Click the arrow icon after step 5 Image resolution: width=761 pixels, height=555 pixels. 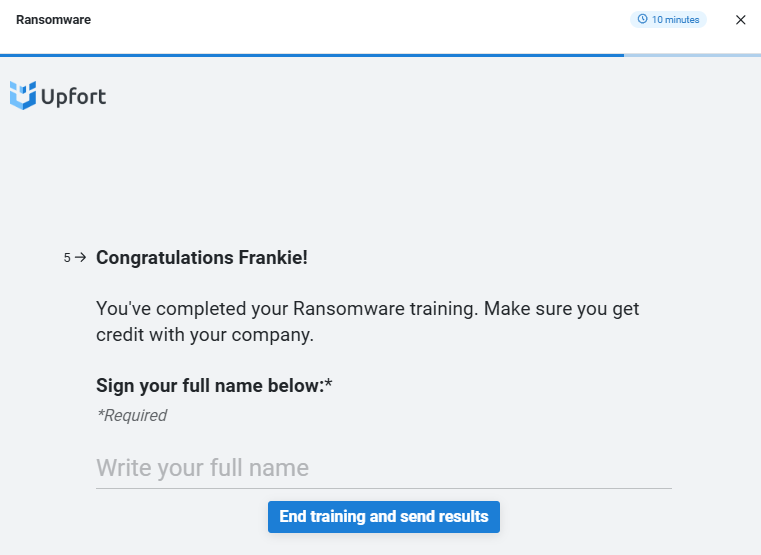tap(81, 257)
